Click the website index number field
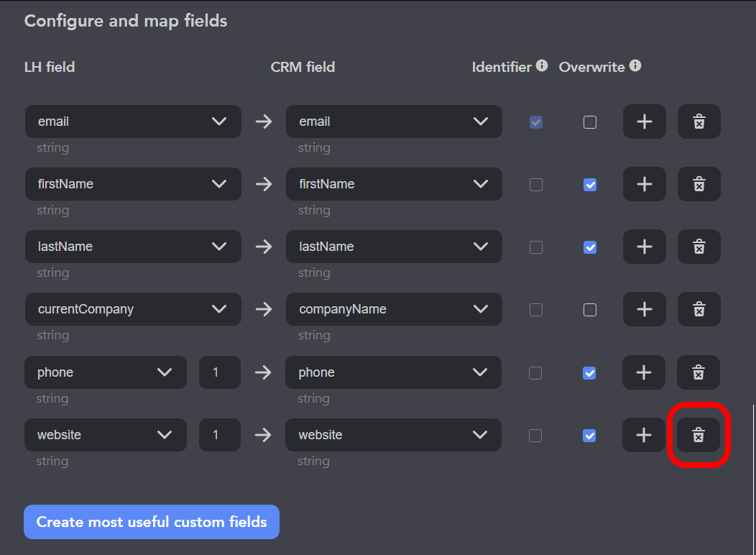The image size is (756, 555). click(220, 435)
